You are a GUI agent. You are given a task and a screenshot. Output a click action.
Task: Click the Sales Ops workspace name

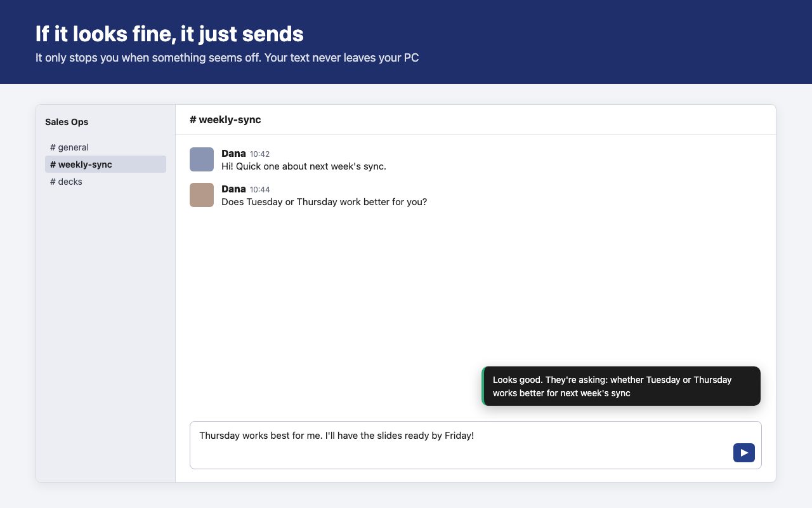(67, 122)
